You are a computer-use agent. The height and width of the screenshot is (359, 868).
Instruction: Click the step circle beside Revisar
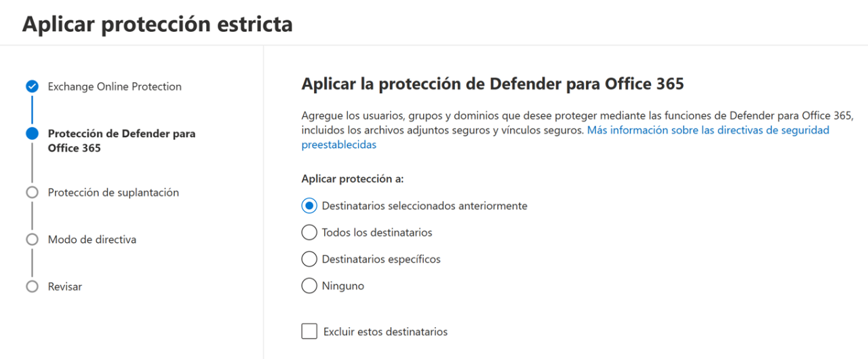point(32,286)
